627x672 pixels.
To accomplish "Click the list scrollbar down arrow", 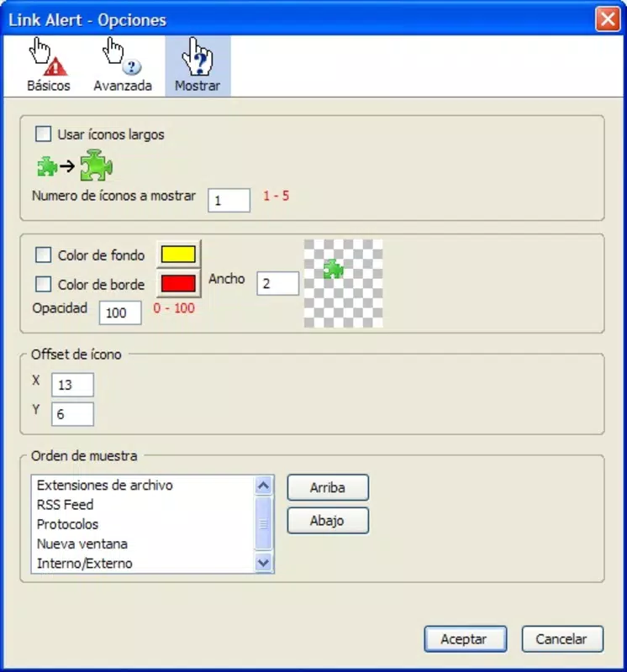I will 263,562.
